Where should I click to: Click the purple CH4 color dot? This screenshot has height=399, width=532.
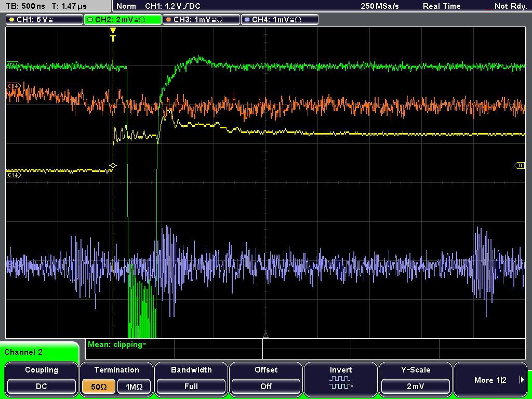247,20
